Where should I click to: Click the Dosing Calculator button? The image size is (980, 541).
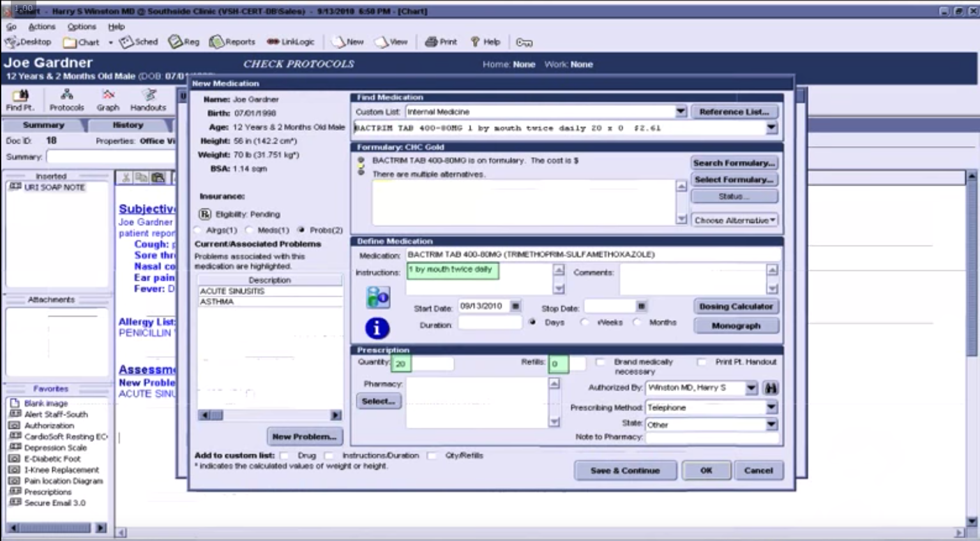735,306
